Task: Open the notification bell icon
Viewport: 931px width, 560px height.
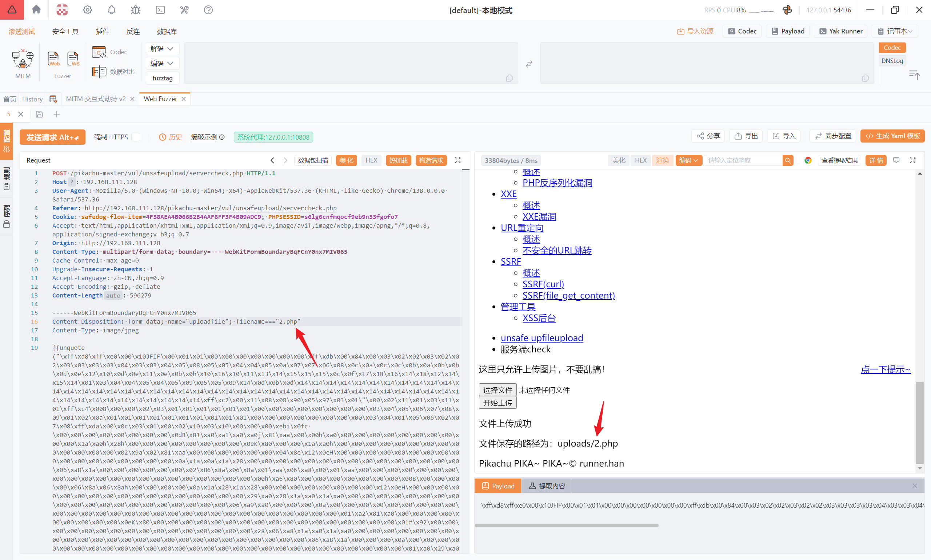Action: [x=111, y=10]
